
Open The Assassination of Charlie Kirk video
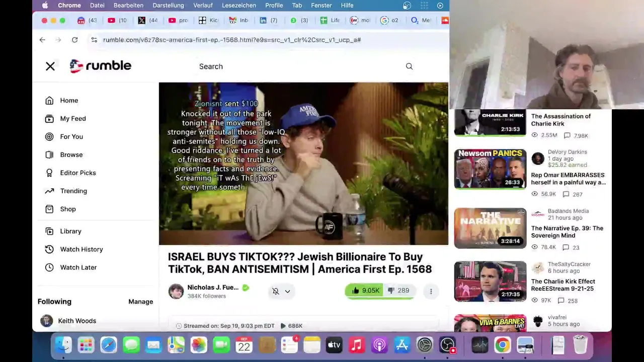(x=561, y=120)
